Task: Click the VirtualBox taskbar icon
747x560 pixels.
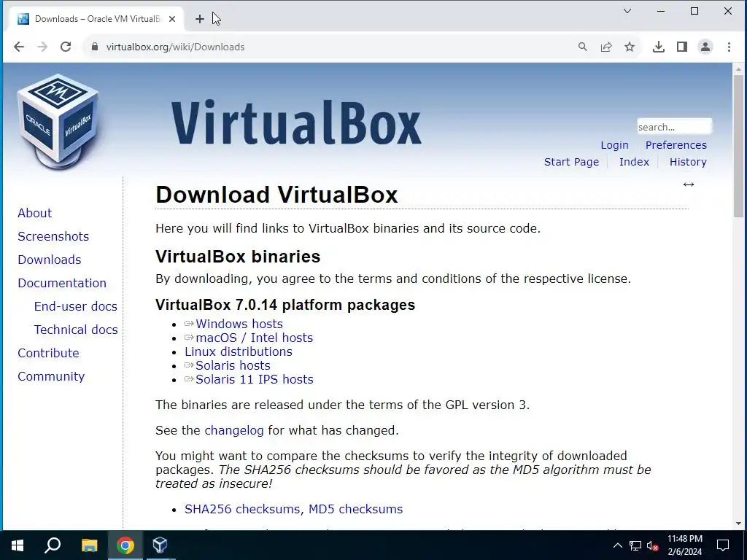Action: tap(160, 545)
